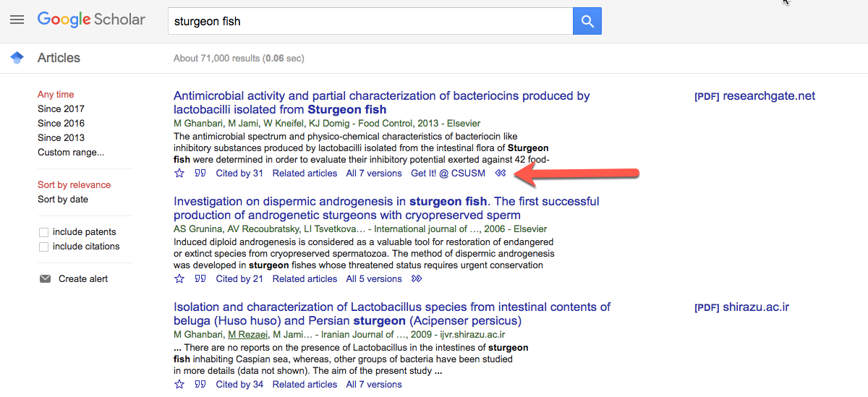Star the Lactobacillus beluga article
The height and width of the screenshot is (397, 868).
point(179,385)
